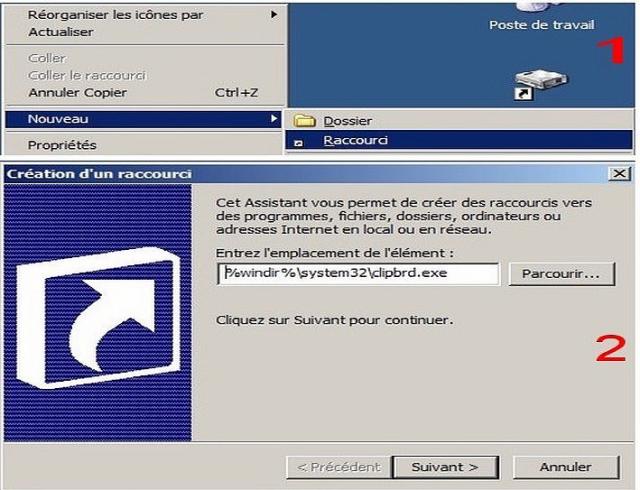Click the disabled < Précédent button
Screen dimensions: 640x490
click(339, 467)
